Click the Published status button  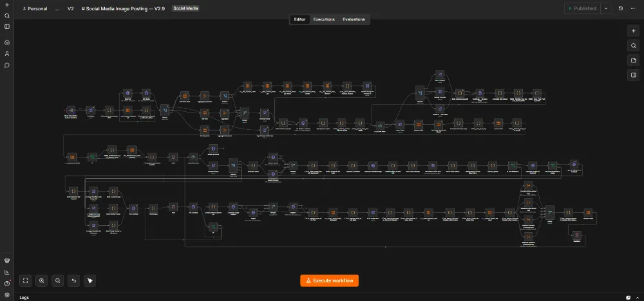(582, 8)
